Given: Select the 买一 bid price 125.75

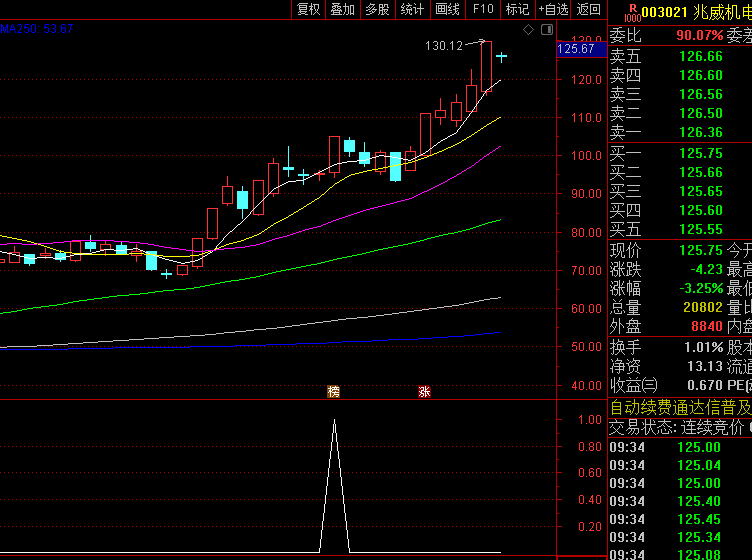Looking at the screenshot, I should tap(701, 153).
